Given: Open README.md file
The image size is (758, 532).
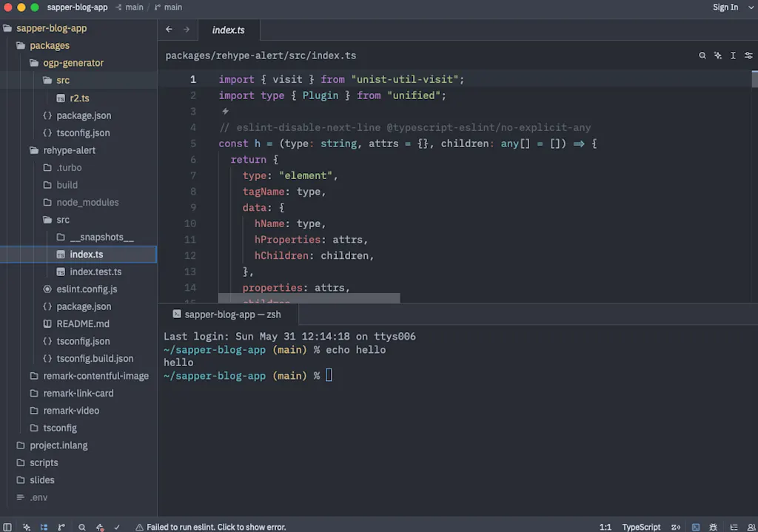Looking at the screenshot, I should point(78,324).
